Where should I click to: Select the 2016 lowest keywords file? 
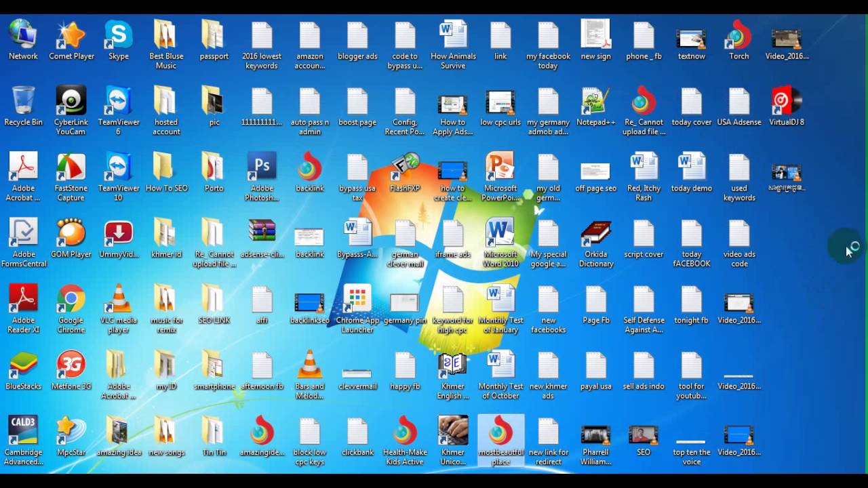pos(262,45)
